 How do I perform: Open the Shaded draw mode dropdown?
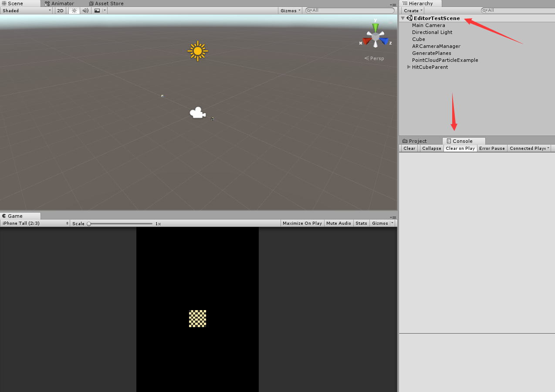click(24, 10)
